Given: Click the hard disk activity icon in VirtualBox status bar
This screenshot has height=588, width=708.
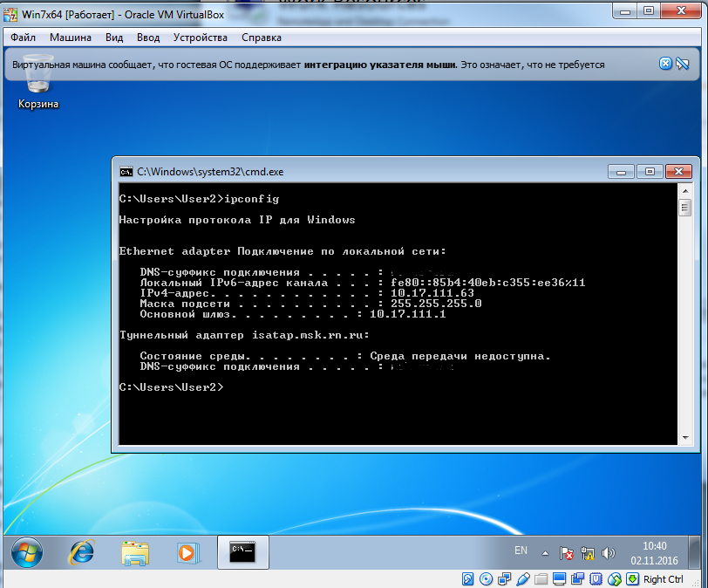Looking at the screenshot, I should pyautogui.click(x=467, y=579).
